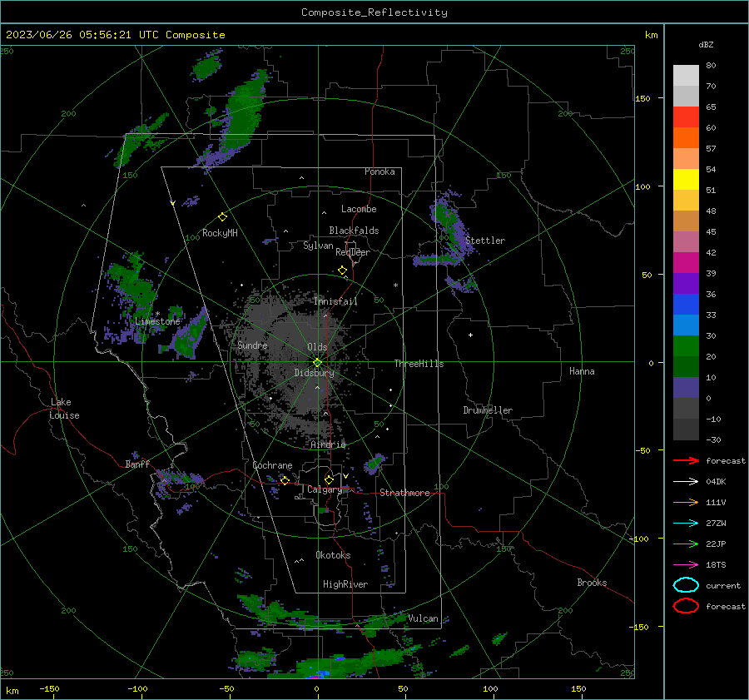Click the cyan current ellipse icon

click(686, 585)
